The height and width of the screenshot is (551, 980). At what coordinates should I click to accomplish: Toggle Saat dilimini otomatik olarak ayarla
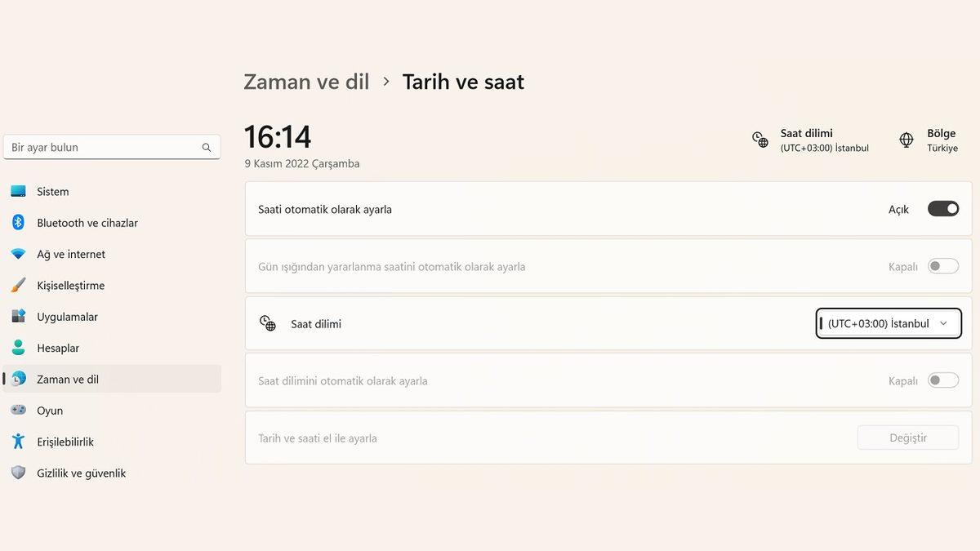(x=942, y=380)
